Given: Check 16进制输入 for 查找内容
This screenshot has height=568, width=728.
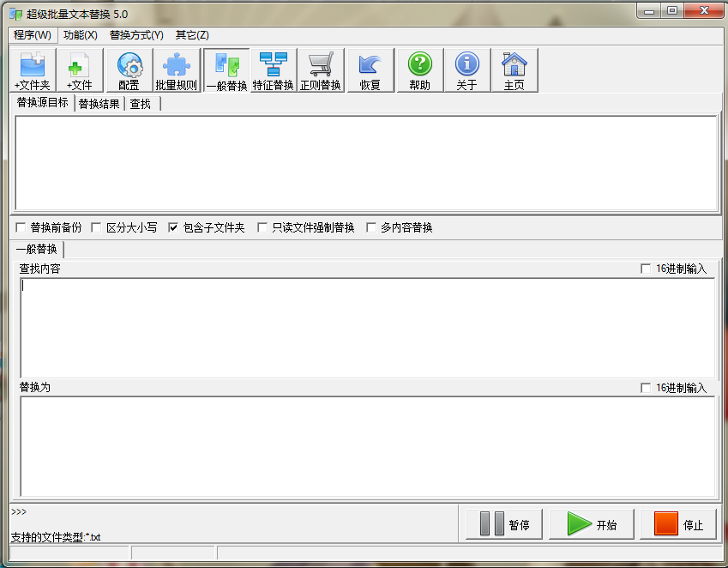Looking at the screenshot, I should (646, 269).
